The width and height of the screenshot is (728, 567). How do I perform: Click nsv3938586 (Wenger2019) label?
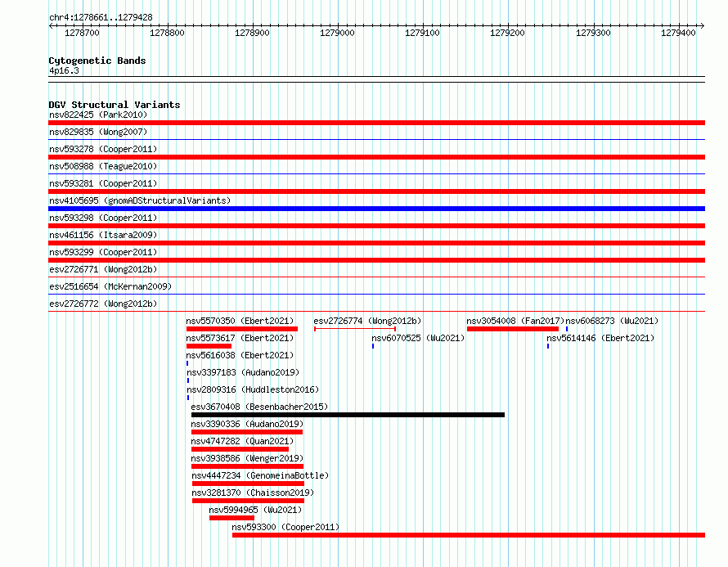pyautogui.click(x=247, y=458)
